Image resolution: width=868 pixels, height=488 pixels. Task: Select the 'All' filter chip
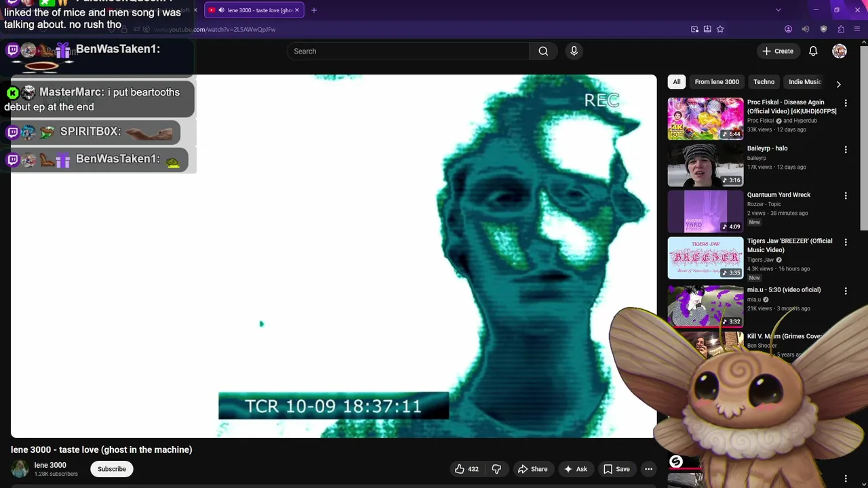(x=676, y=82)
